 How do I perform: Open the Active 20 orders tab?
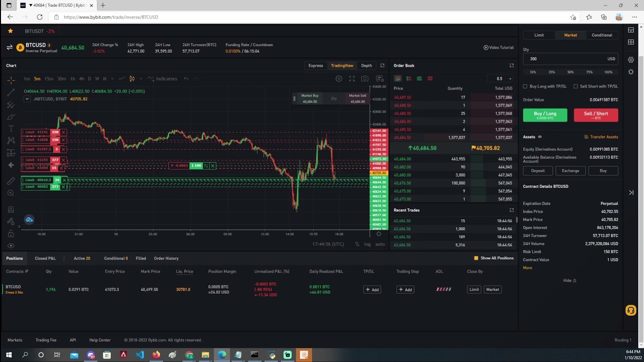[x=82, y=258]
